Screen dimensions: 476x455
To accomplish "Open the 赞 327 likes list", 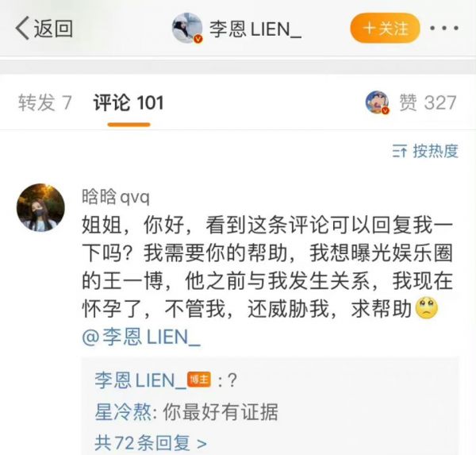I will [x=428, y=102].
